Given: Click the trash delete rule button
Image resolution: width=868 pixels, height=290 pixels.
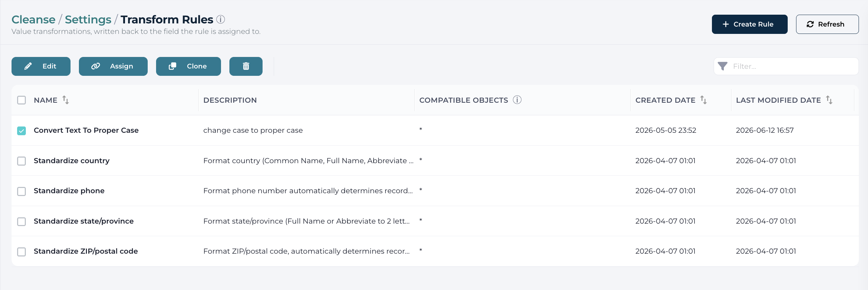Looking at the screenshot, I should (246, 66).
